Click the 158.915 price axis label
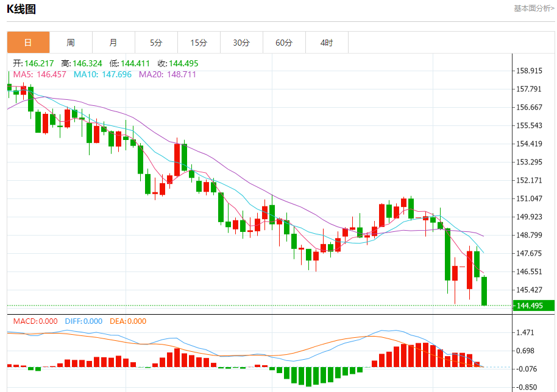The image size is (557, 392). point(530,71)
